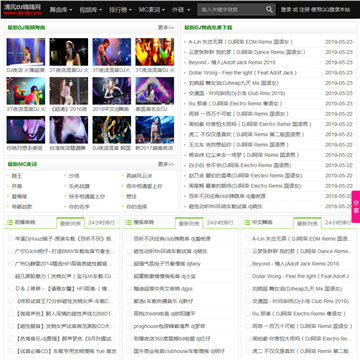
Task: Select 最新列表 tab in the middle bottom-row list panel
Action: (189, 223)
